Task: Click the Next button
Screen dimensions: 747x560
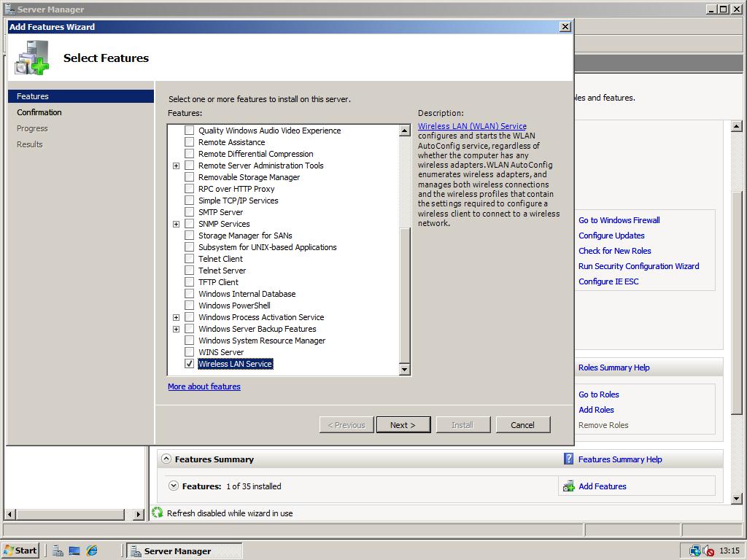Action: (x=403, y=425)
